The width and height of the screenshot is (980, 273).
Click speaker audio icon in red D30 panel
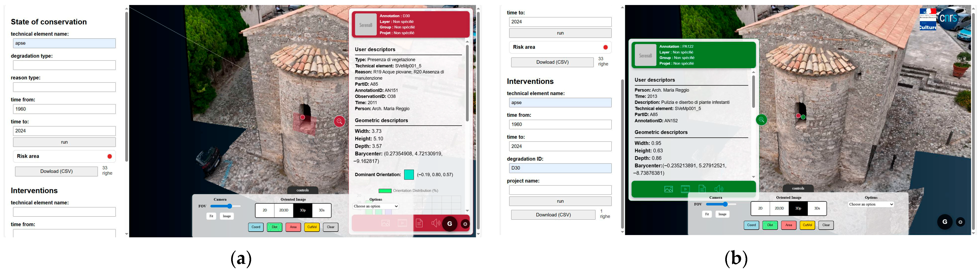pos(436,223)
